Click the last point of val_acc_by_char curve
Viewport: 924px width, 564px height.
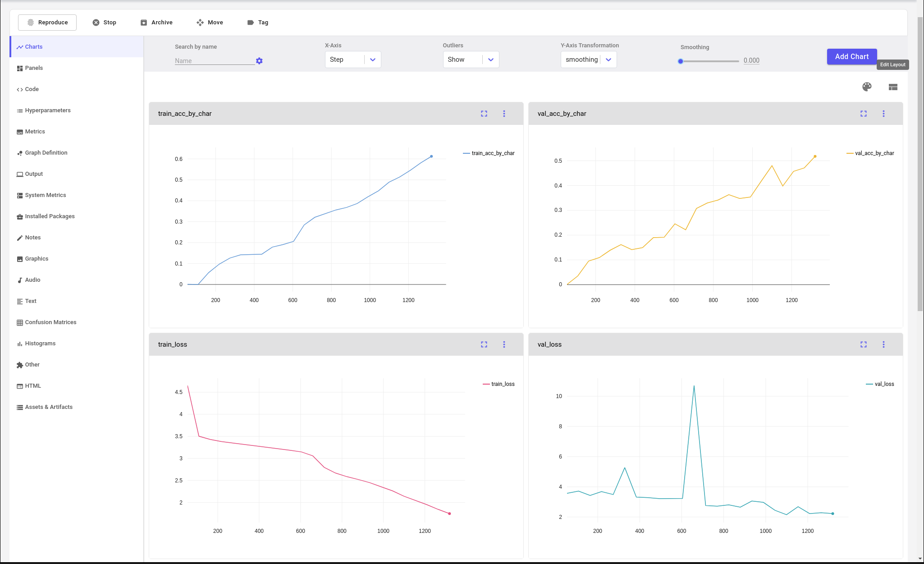point(815,156)
